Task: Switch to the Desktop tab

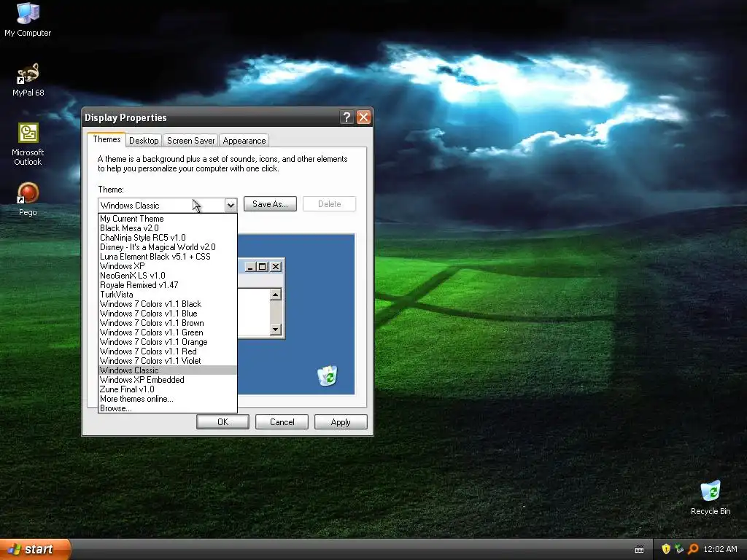Action: [x=144, y=141]
